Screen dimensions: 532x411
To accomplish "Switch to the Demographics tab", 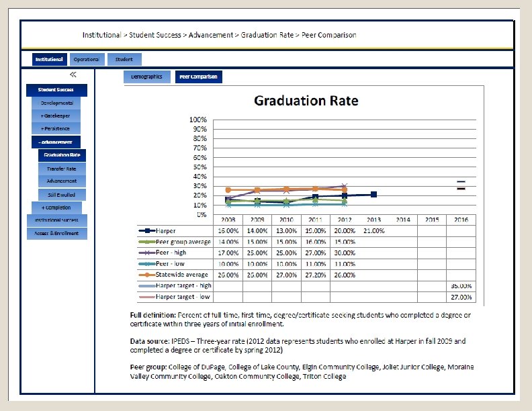I will pos(147,77).
